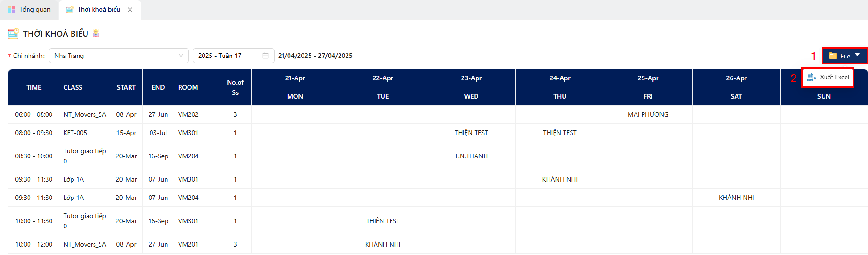This screenshot has width=868, height=255.
Task: Click the user icon beside THỜI KHOÁ BIỂU title
Action: click(96, 33)
